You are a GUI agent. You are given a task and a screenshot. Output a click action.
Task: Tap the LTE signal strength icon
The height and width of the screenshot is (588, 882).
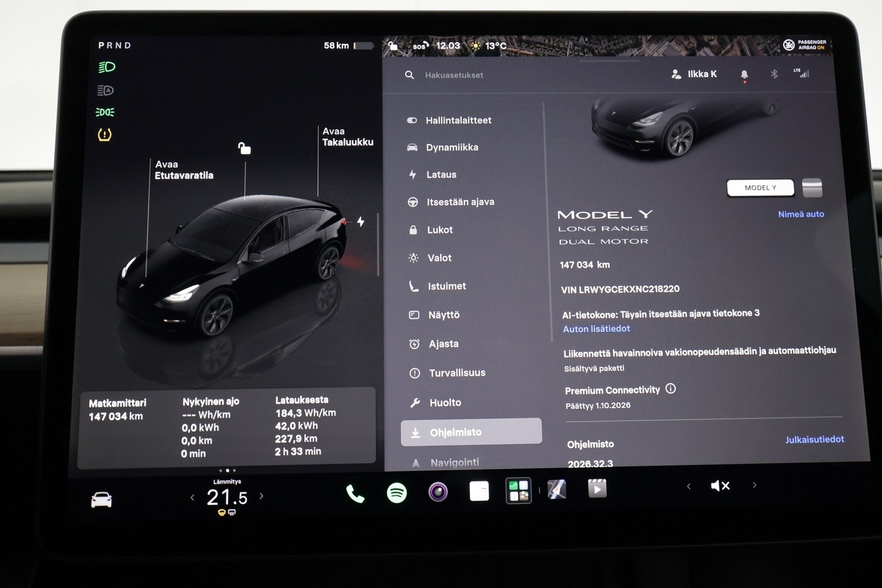(x=801, y=73)
